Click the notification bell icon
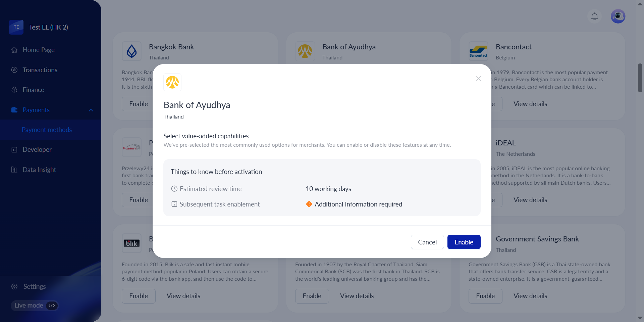644x322 pixels. point(594,16)
